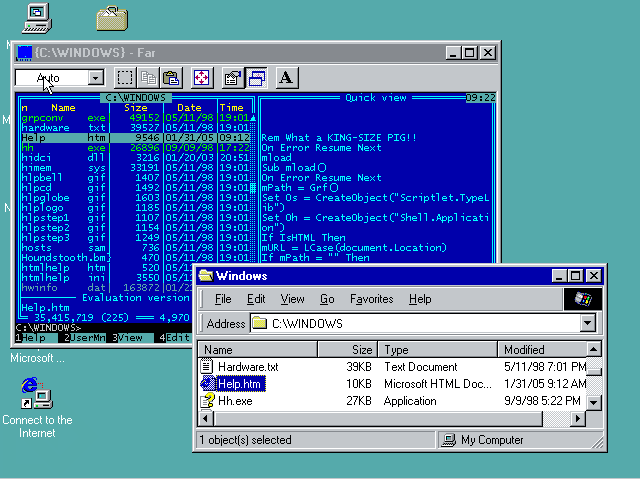The image size is (640, 480).
Task: Open the Edit menu
Action: (256, 299)
